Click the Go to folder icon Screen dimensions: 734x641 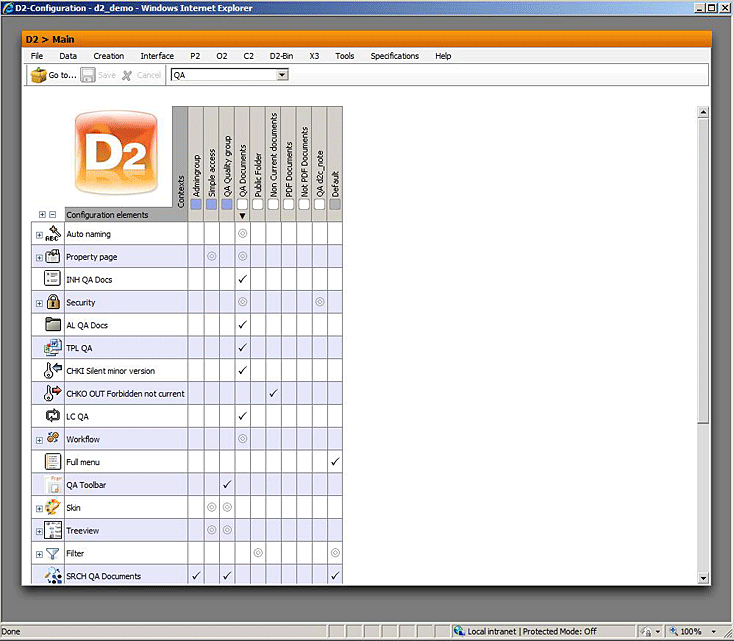pyautogui.click(x=39, y=75)
